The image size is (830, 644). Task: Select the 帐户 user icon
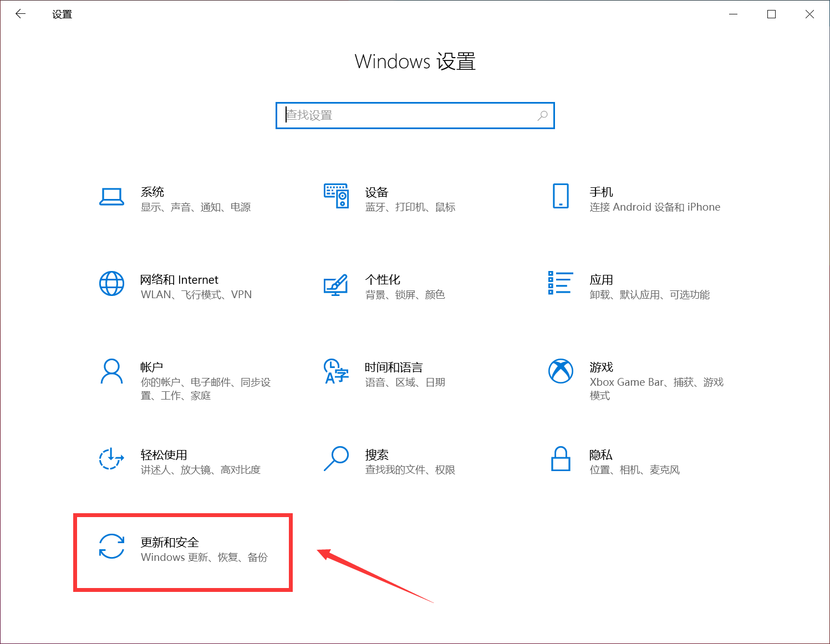pyautogui.click(x=112, y=372)
